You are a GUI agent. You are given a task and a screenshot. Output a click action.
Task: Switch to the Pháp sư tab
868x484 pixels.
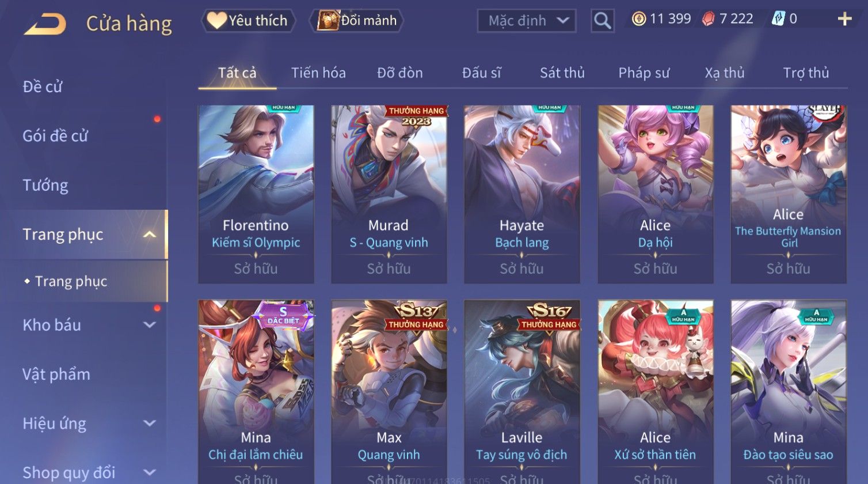644,73
